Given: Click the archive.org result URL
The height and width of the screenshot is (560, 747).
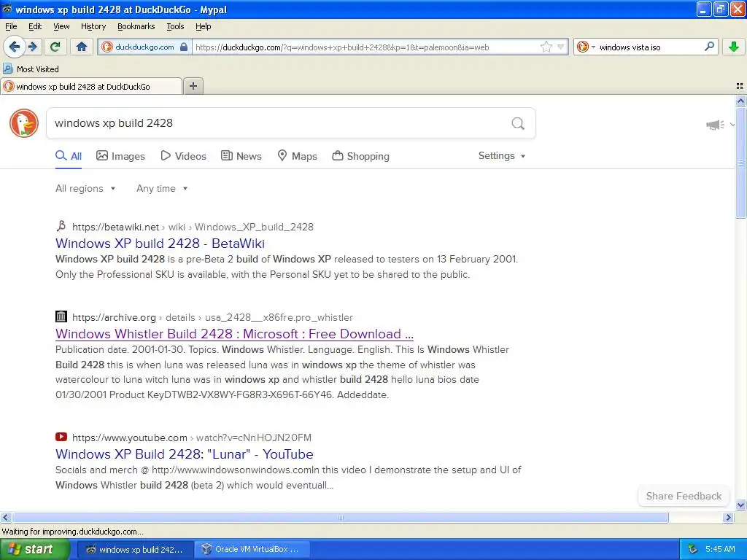Looking at the screenshot, I should [212, 318].
